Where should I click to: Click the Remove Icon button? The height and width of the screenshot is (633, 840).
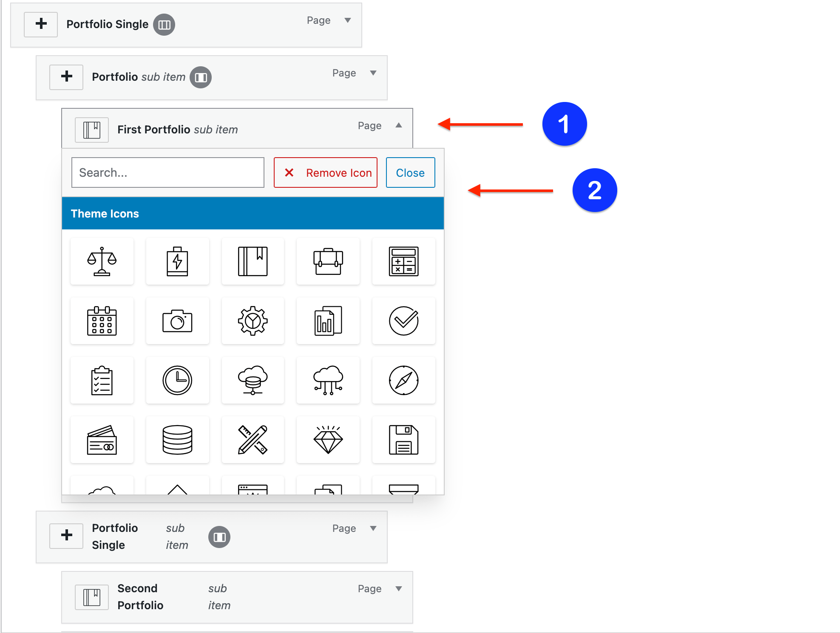point(326,172)
